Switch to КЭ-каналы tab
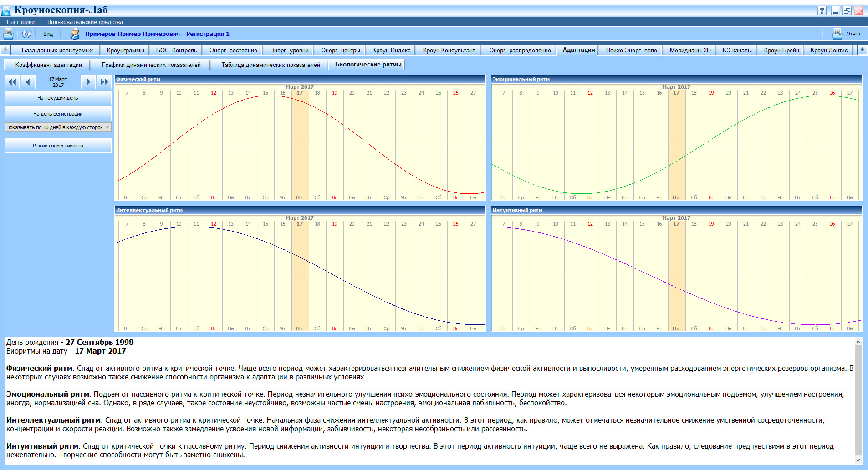The height and width of the screenshot is (470, 868). coord(737,50)
